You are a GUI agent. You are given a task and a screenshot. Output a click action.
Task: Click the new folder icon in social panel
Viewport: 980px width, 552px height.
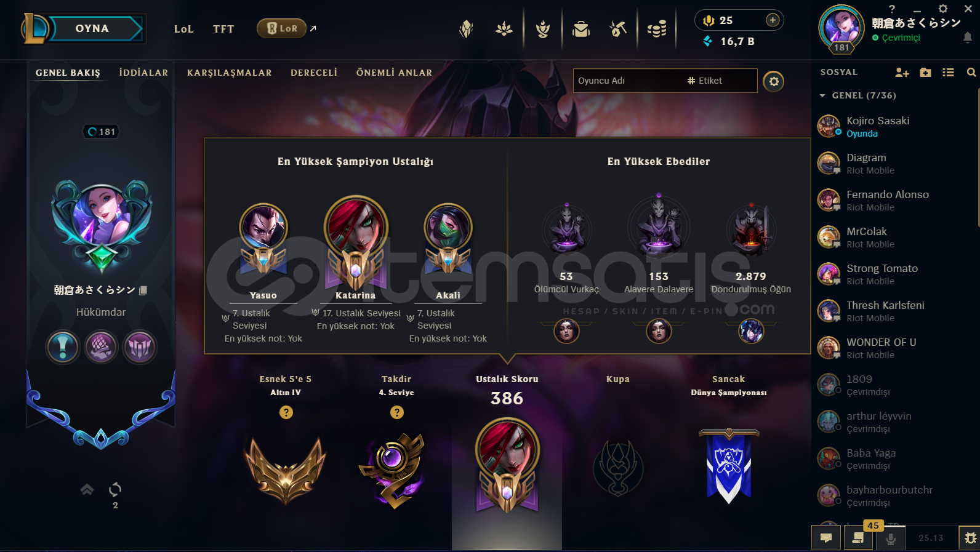coord(925,73)
